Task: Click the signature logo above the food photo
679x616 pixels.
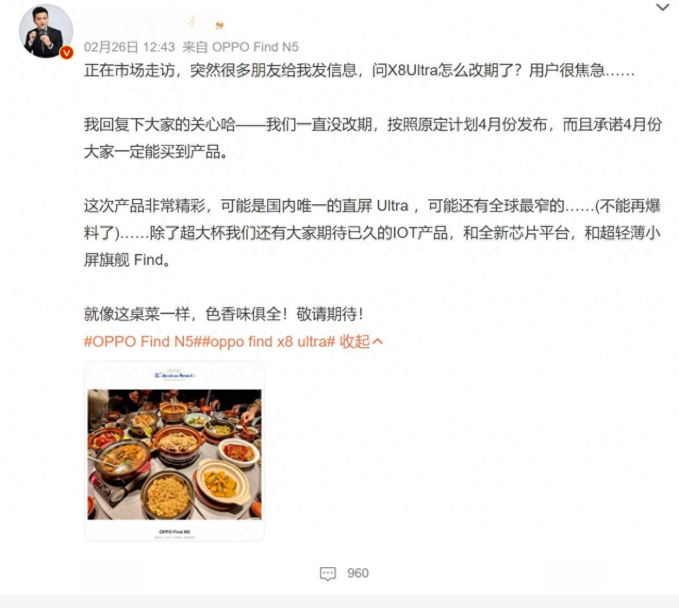Action: pos(174,376)
